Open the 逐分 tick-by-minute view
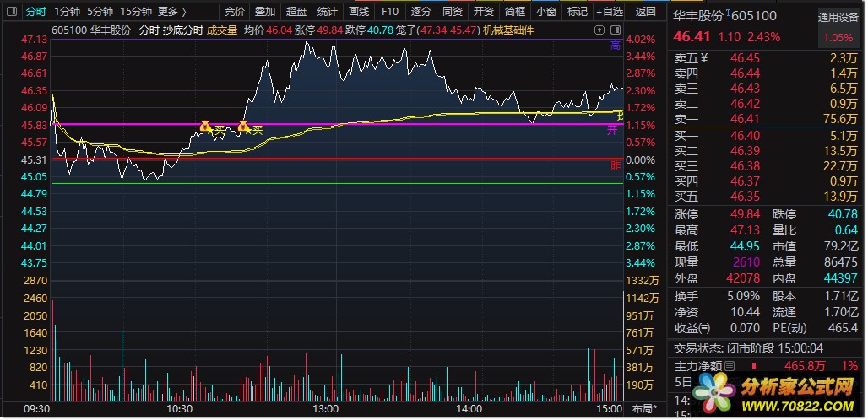Image resolution: width=868 pixels, height=420 pixels. (421, 11)
